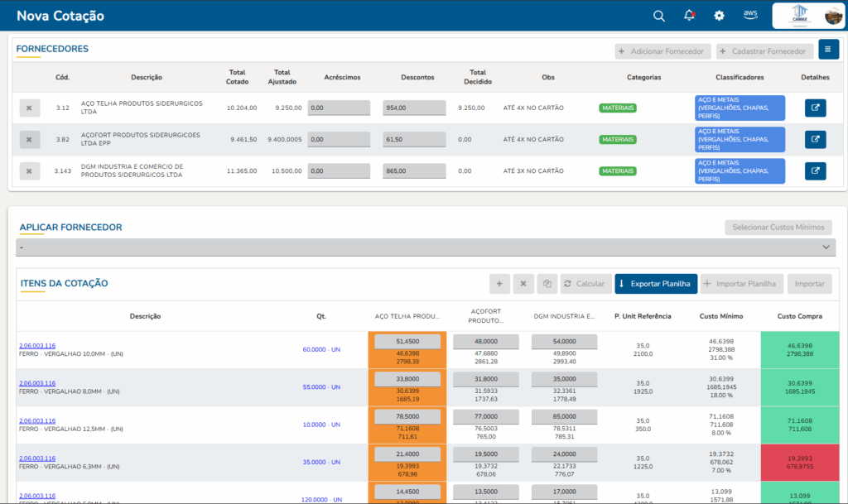Click Exportar Planilha button
Screen dimensions: 848x504
pos(656,284)
